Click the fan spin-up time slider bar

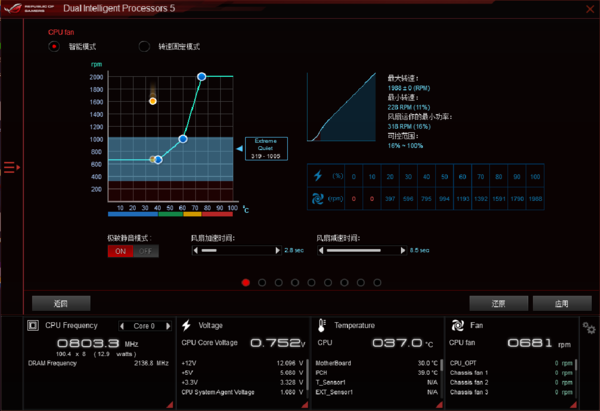coord(236,250)
